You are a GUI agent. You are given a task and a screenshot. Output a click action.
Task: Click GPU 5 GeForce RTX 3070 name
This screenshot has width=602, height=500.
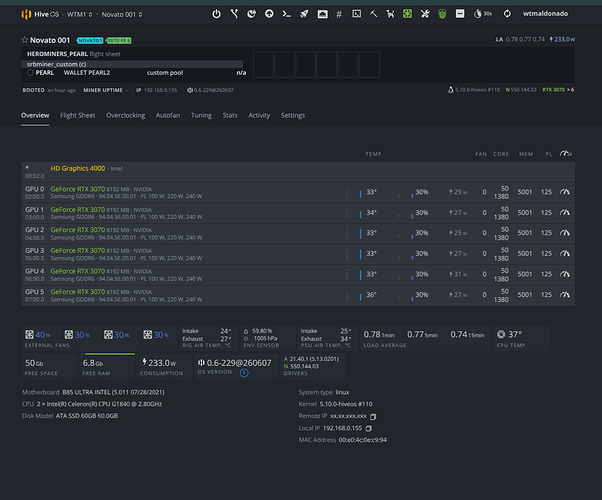coord(78,292)
